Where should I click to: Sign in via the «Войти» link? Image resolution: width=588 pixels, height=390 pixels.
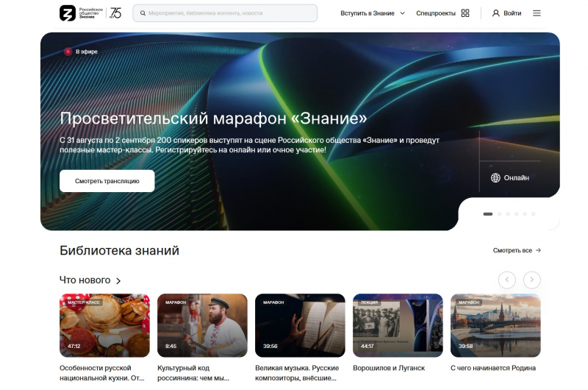tap(512, 13)
